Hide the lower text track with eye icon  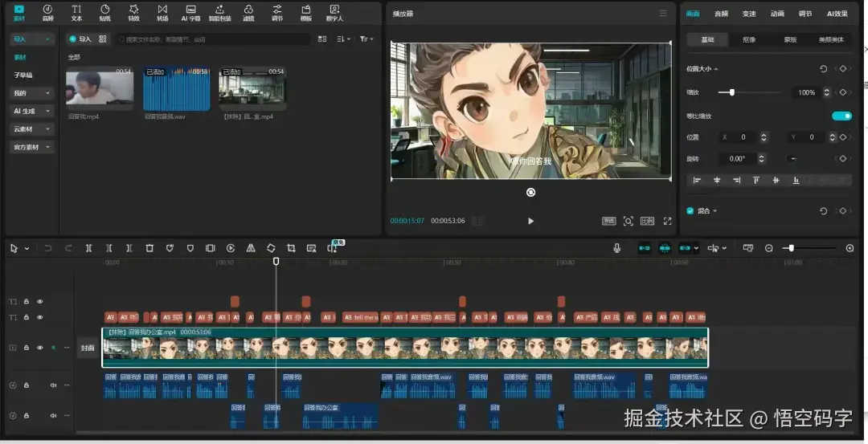coord(40,317)
